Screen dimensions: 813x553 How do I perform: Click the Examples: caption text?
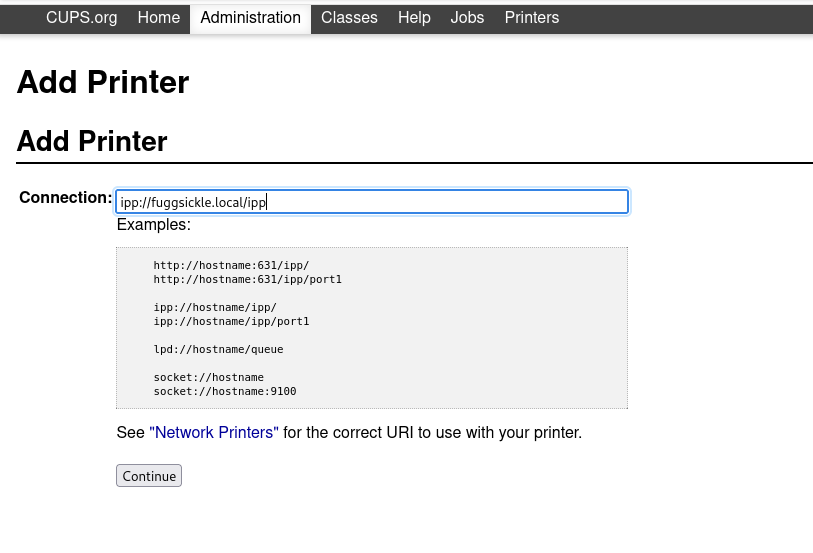pos(153,225)
